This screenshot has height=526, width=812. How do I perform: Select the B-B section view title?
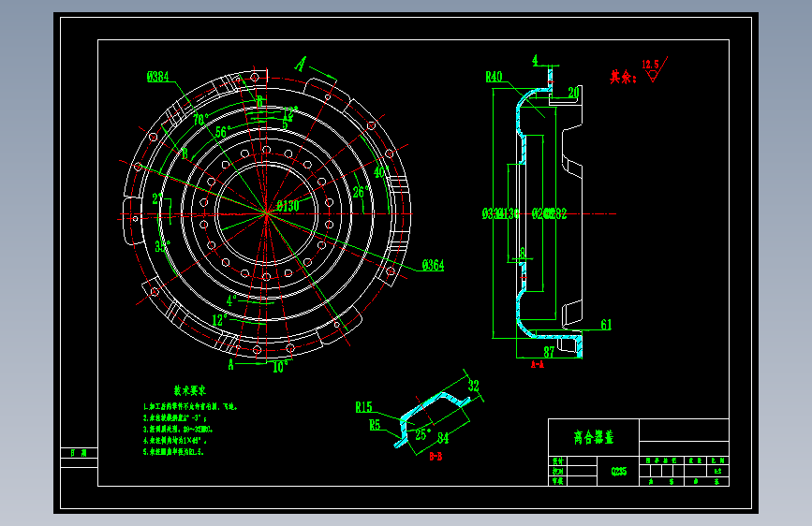point(436,457)
